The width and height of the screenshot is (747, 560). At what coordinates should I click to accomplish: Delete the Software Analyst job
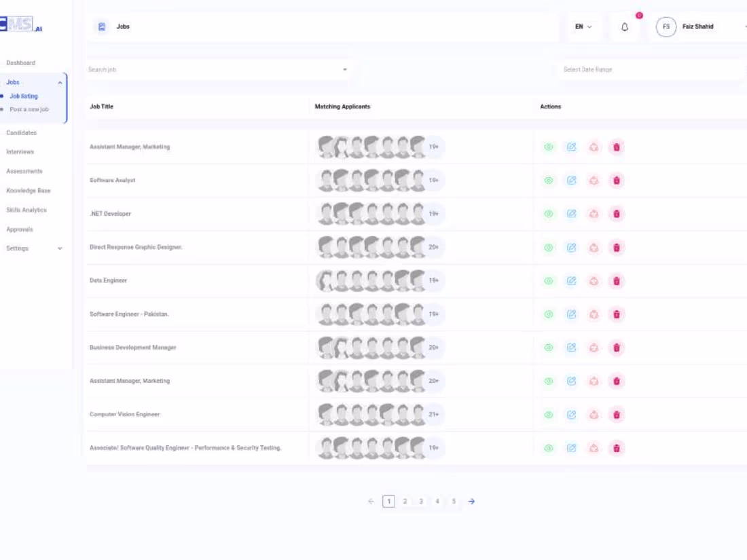tap(617, 181)
